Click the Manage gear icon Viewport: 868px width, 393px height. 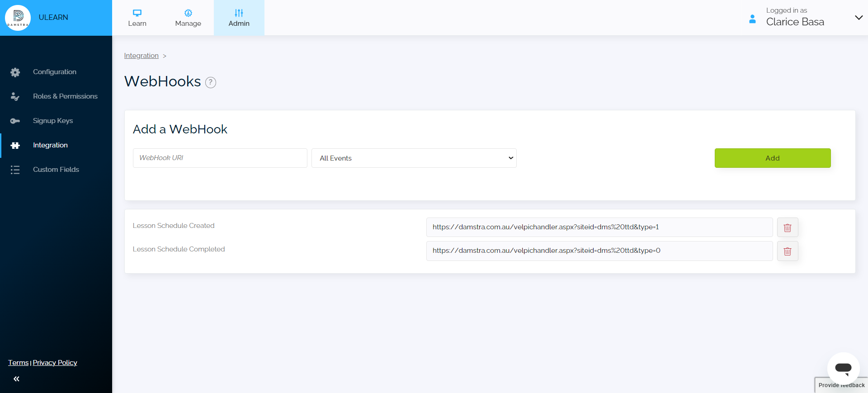(x=188, y=13)
